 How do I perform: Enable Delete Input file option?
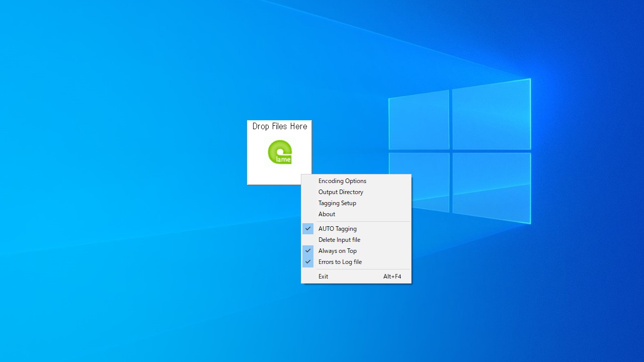click(356, 240)
